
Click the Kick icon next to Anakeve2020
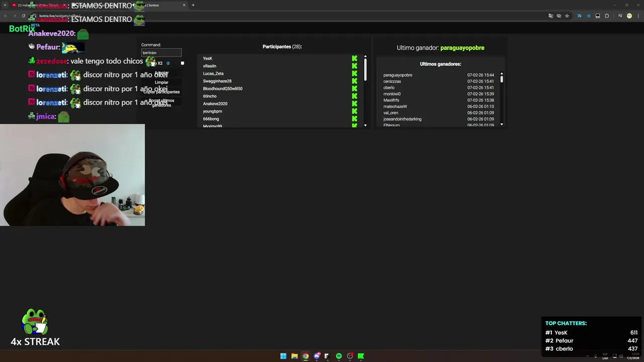click(355, 104)
